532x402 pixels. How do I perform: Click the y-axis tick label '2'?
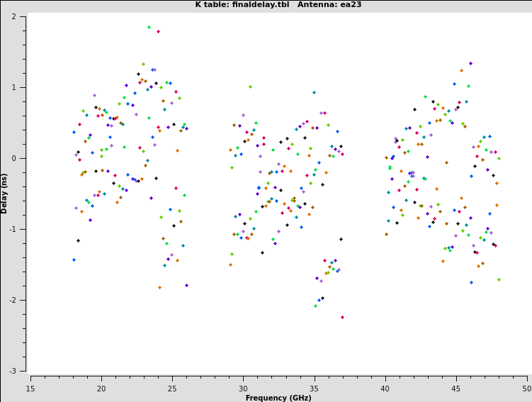click(x=23, y=16)
